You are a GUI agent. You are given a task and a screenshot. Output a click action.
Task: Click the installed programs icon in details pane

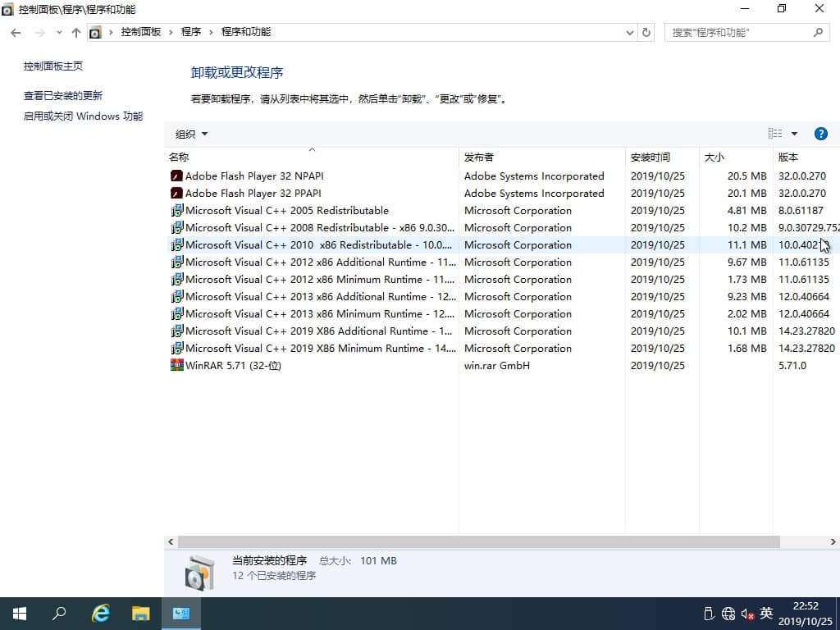(200, 572)
